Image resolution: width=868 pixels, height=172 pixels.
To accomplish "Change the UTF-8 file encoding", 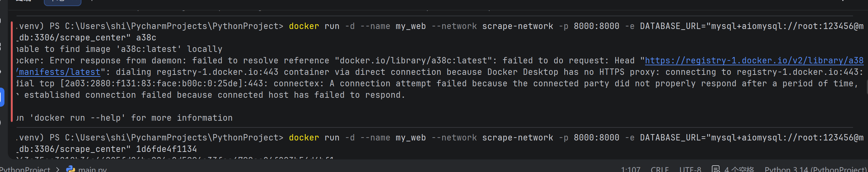I will pyautogui.click(x=690, y=169).
